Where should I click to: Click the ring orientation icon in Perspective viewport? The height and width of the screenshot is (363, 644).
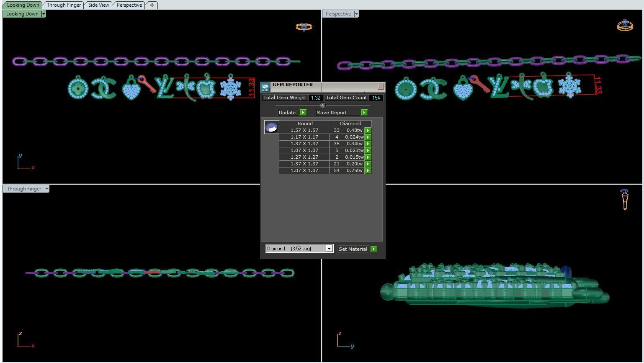[625, 25]
